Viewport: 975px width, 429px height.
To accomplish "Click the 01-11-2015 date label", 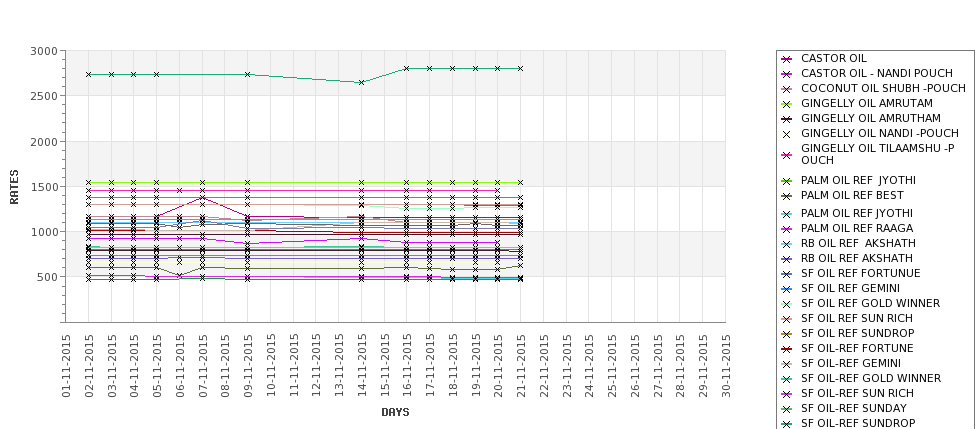I will point(67,366).
